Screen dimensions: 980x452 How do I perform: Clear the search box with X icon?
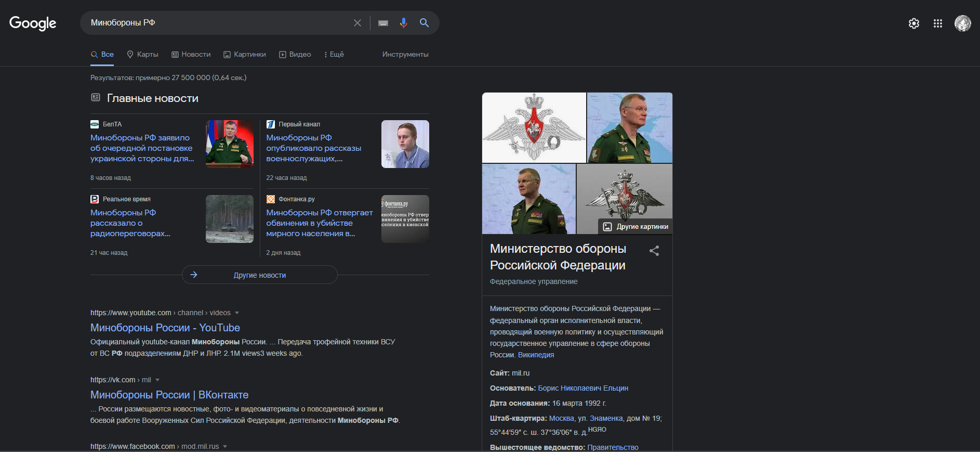[357, 23]
